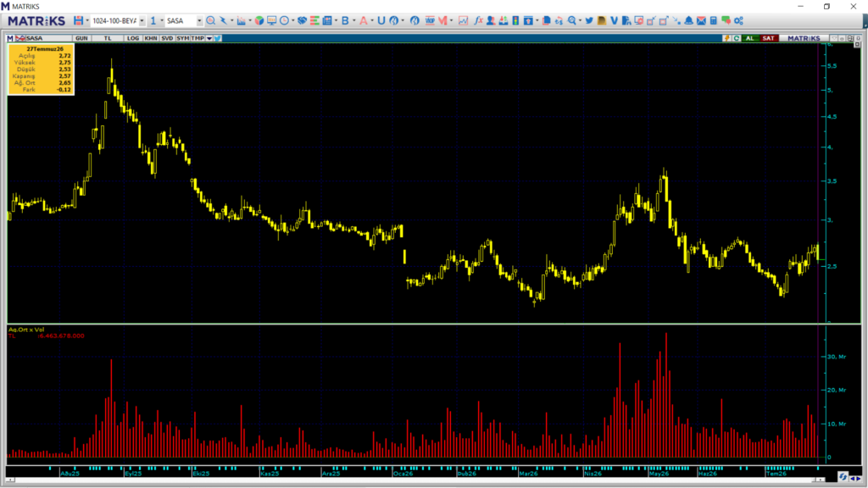Screen dimensions: 868x488
Task: Toggle SVD option in chart header
Action: [167, 38]
